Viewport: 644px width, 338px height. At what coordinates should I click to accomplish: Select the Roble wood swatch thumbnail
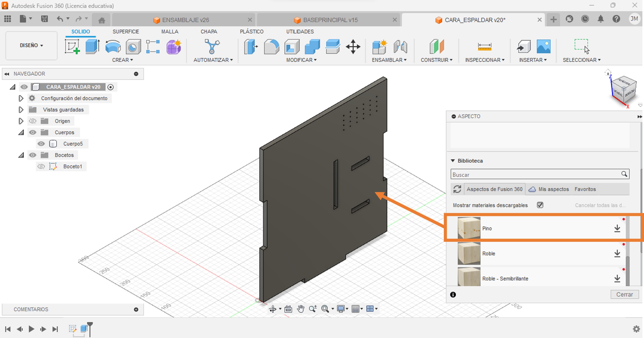click(469, 253)
